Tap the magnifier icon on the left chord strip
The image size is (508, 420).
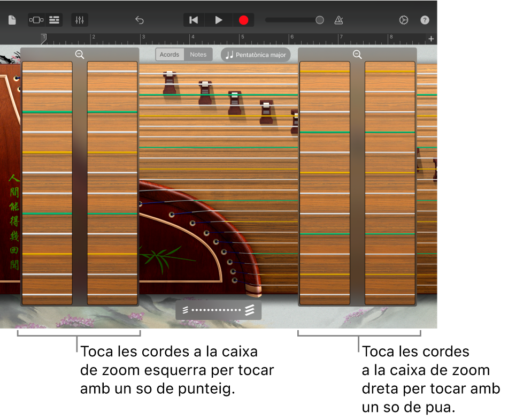click(79, 54)
